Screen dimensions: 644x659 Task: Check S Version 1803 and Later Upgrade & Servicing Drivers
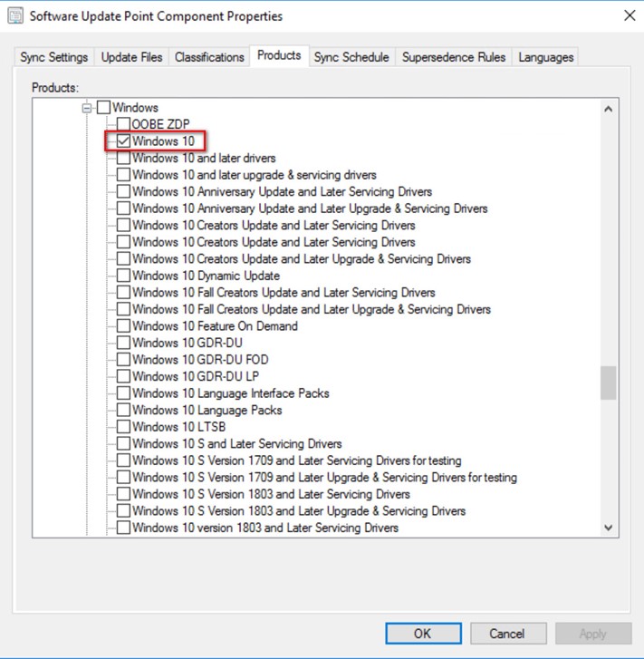click(123, 510)
